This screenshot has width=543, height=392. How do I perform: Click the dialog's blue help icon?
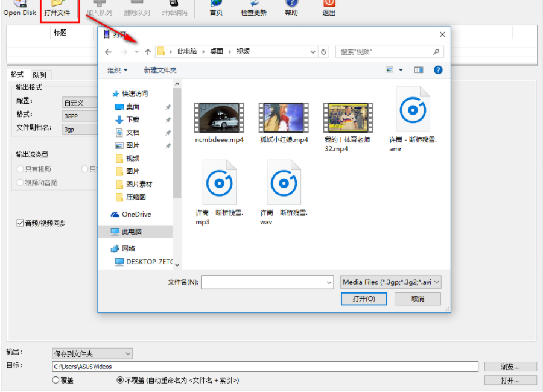437,69
